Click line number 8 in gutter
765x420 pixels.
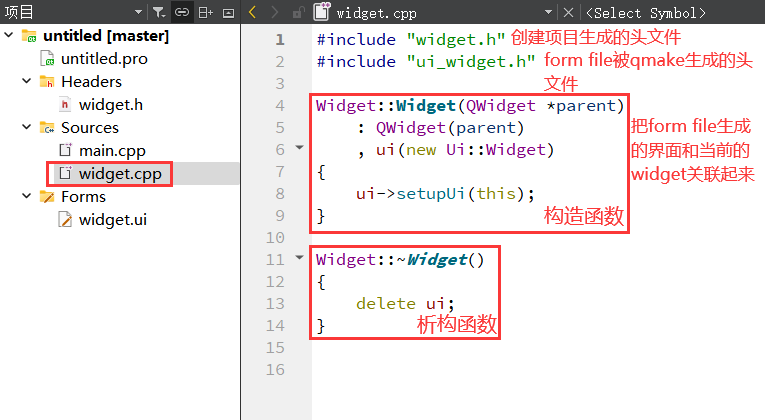coord(280,194)
